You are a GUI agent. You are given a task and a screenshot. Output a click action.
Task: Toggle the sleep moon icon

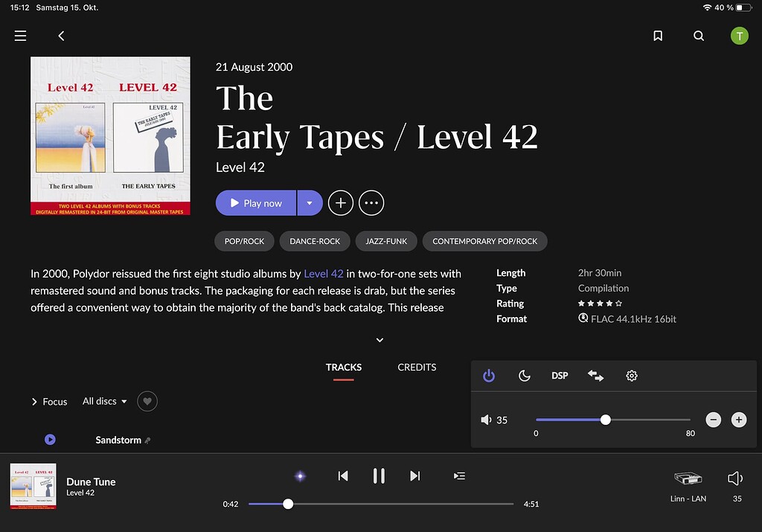[524, 376]
